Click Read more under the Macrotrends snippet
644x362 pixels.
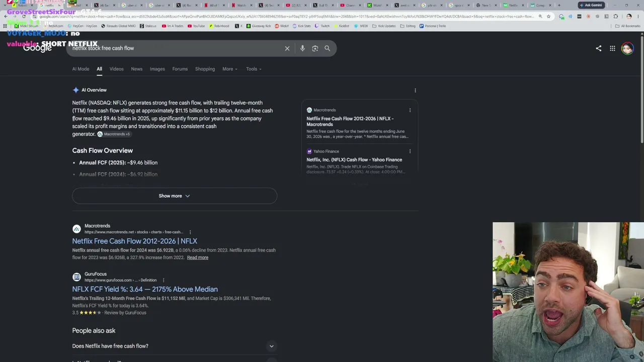pyautogui.click(x=198, y=258)
